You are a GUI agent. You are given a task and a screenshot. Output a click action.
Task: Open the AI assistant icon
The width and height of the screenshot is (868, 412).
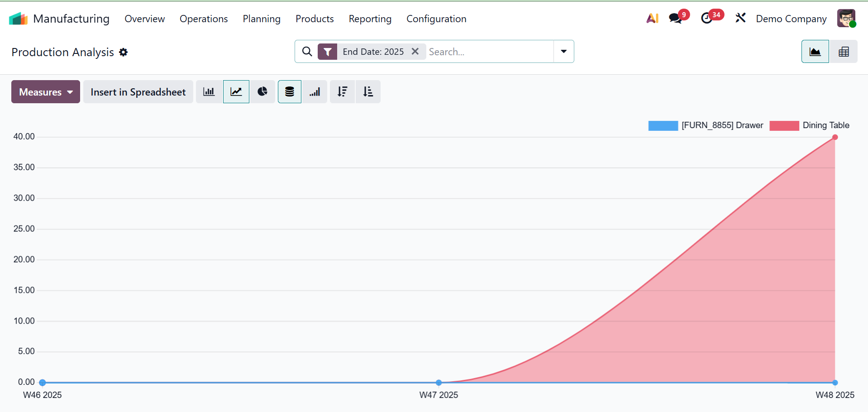(x=652, y=19)
